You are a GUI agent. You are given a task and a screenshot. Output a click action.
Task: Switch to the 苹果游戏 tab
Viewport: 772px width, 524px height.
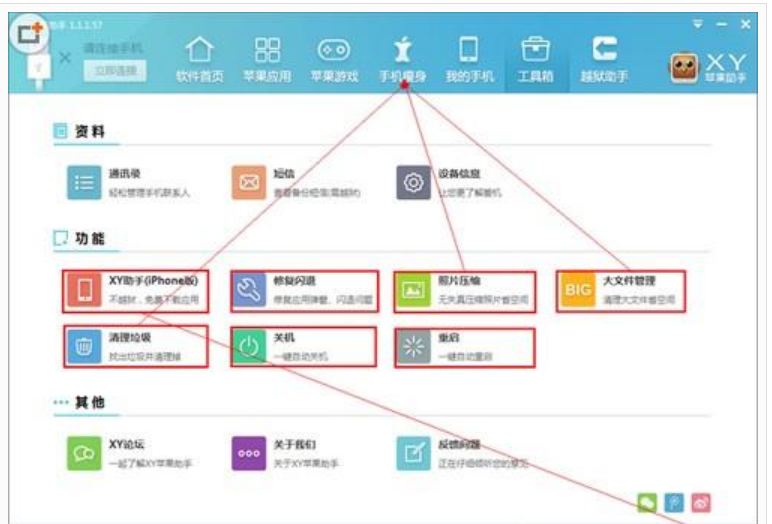click(x=333, y=58)
